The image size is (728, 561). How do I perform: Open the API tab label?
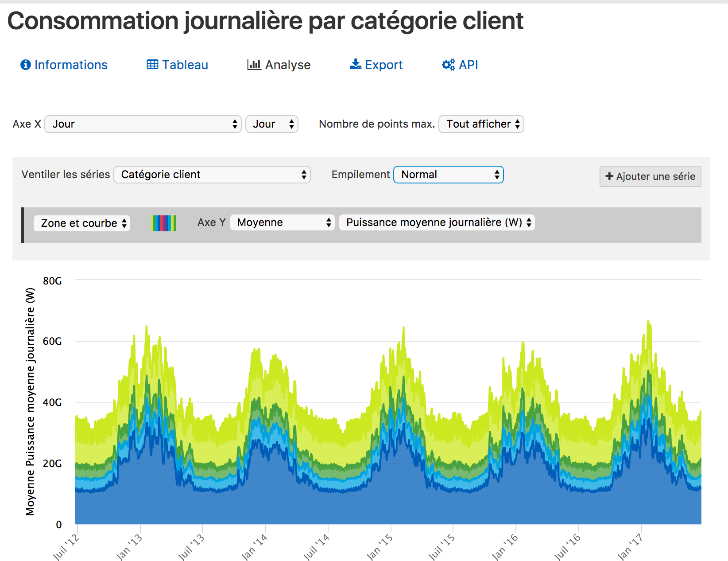(x=468, y=65)
